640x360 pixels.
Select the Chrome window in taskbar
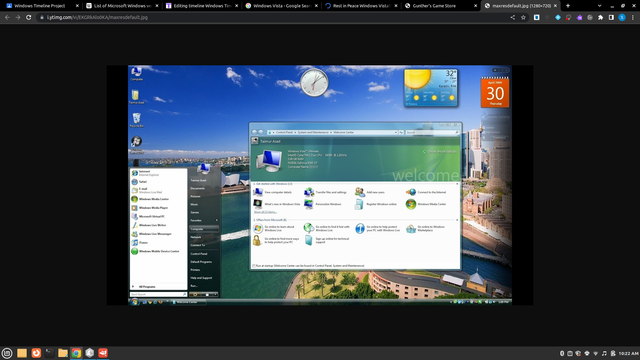(x=76, y=353)
